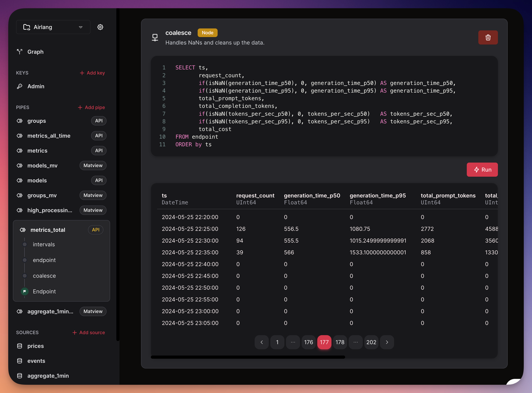Switch to results page 178

click(x=340, y=342)
